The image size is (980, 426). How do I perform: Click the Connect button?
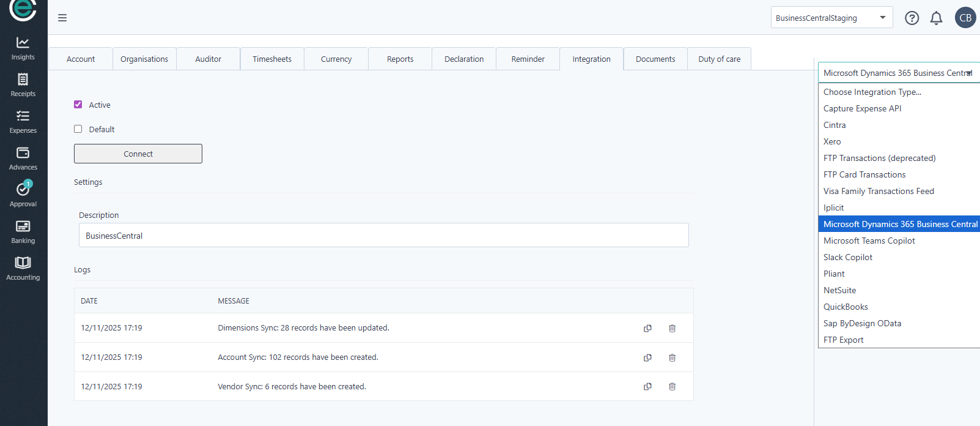tap(138, 154)
